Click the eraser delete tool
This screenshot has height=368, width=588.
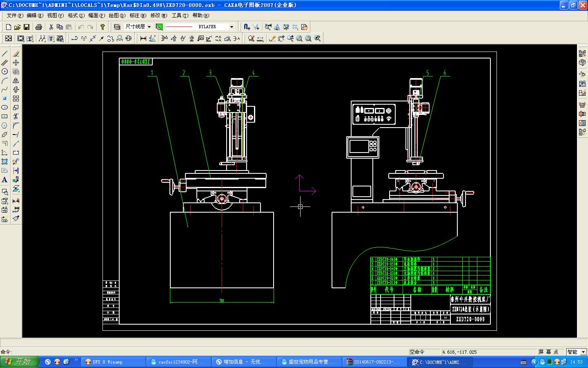pyautogui.click(x=16, y=54)
